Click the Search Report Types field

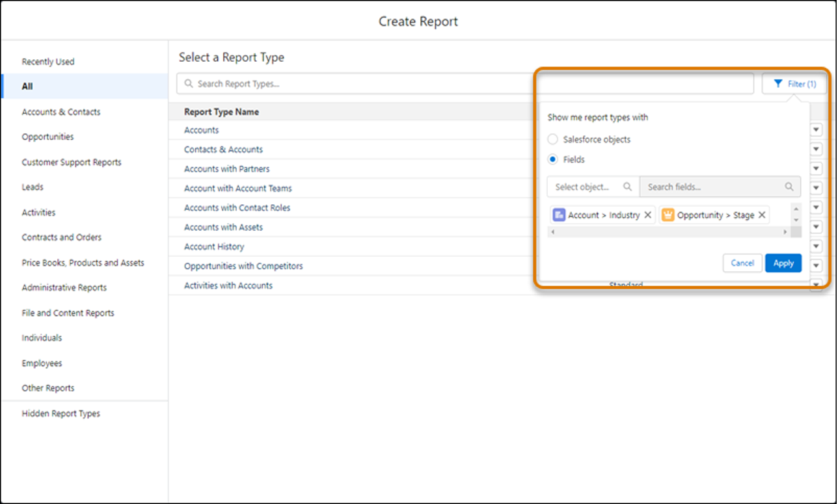pos(465,84)
